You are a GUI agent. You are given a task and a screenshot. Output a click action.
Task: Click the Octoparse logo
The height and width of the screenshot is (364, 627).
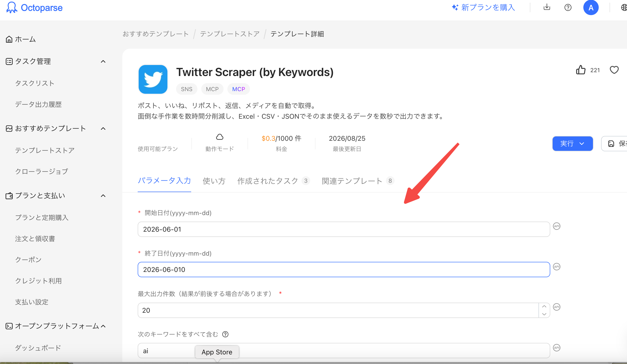34,7
